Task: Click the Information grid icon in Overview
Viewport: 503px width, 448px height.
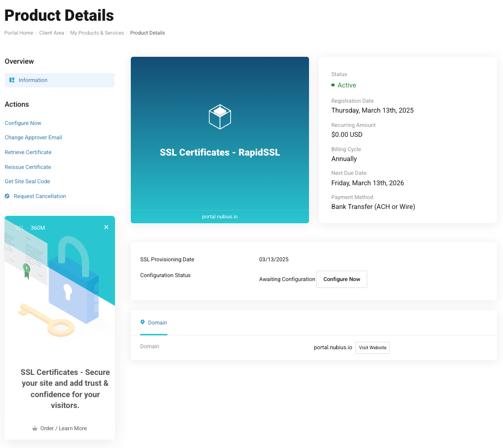Action: [12, 80]
